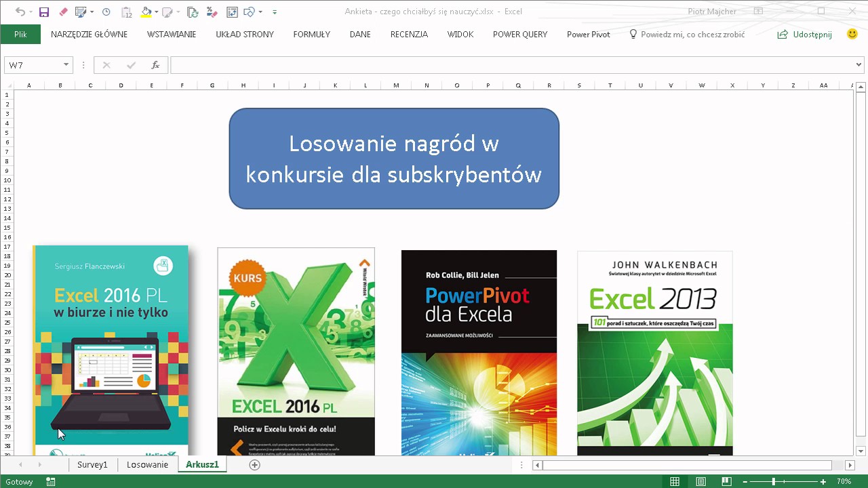Expand the Name Box dropdown arrow
This screenshot has height=488, width=868.
(66, 65)
